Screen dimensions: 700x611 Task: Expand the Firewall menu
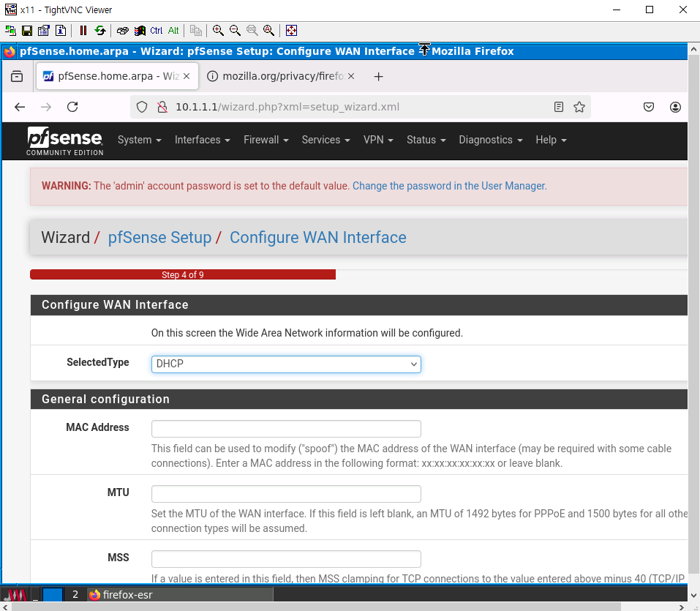pos(266,140)
